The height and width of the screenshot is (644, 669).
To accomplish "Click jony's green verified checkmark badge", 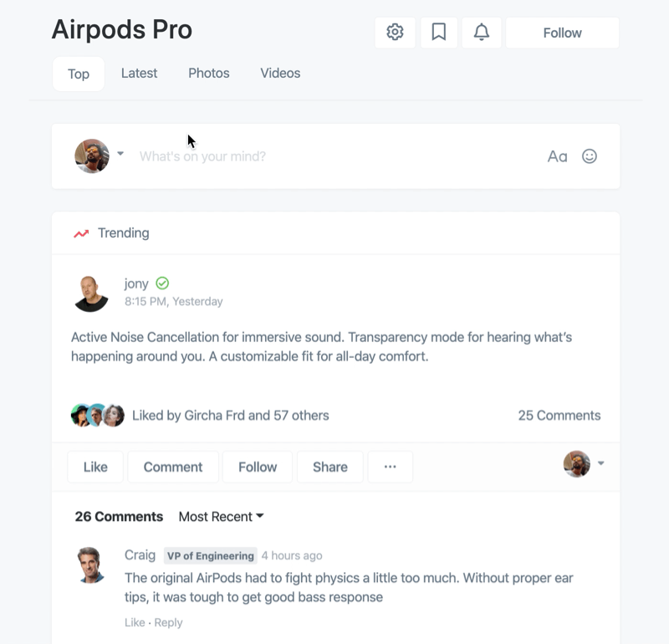I will click(x=162, y=284).
